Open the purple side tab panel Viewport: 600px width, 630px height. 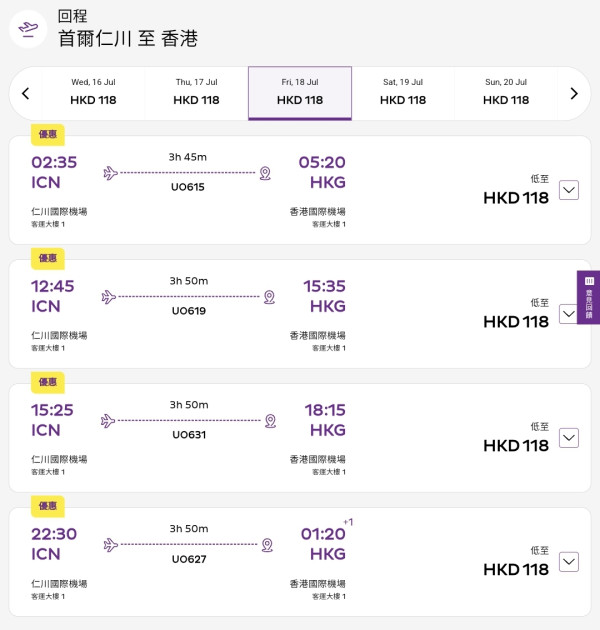tap(589, 297)
